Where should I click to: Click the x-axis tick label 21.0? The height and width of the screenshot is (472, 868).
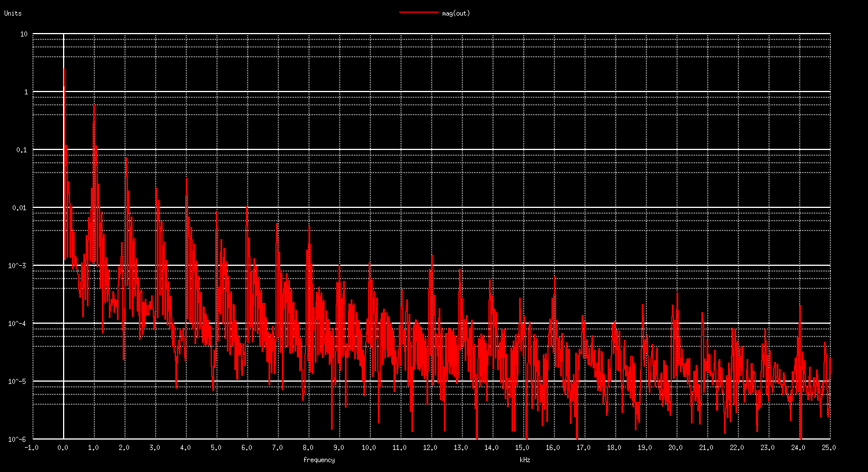[705, 448]
